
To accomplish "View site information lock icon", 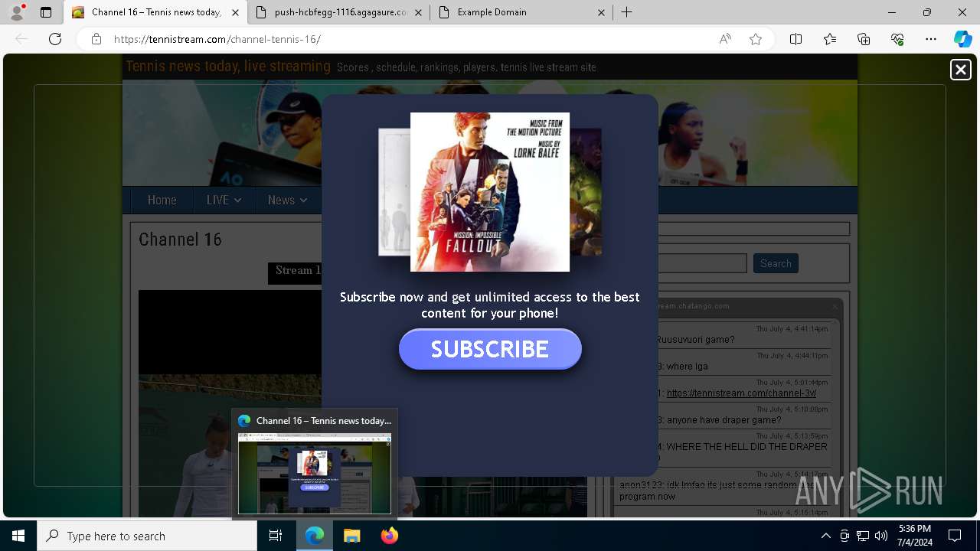I will tap(96, 39).
